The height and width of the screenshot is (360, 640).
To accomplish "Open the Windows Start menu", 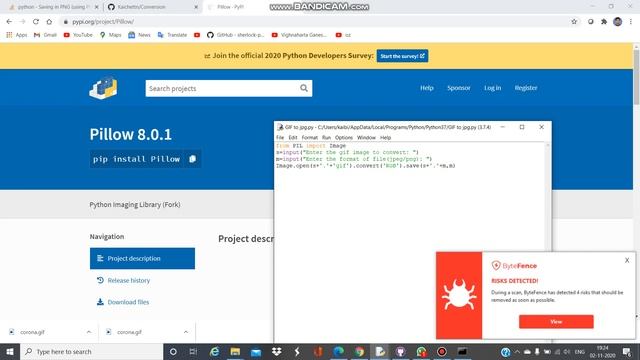I will [10, 351].
